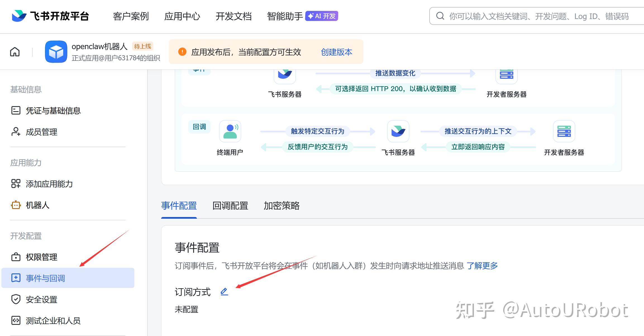The image size is (644, 336).
Task: Select 添加应用能力 in sidebar
Action: pos(49,184)
